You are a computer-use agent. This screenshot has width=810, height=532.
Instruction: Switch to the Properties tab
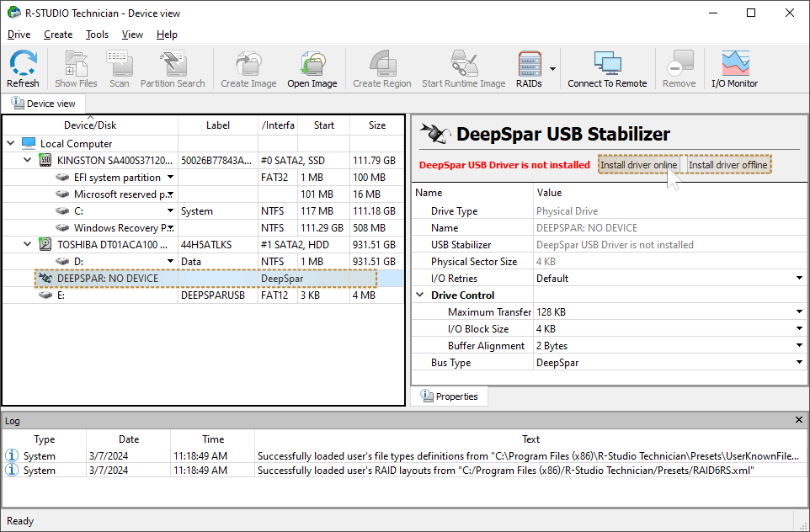click(x=450, y=396)
